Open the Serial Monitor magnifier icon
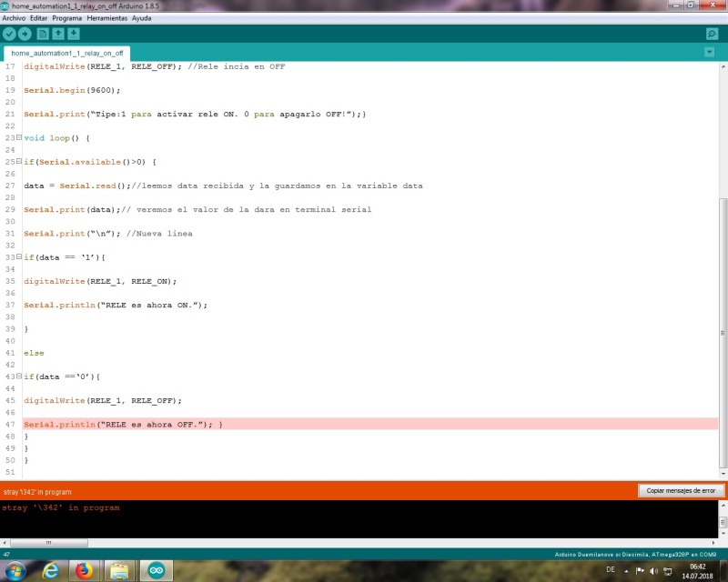This screenshot has height=582, width=728. click(x=712, y=34)
